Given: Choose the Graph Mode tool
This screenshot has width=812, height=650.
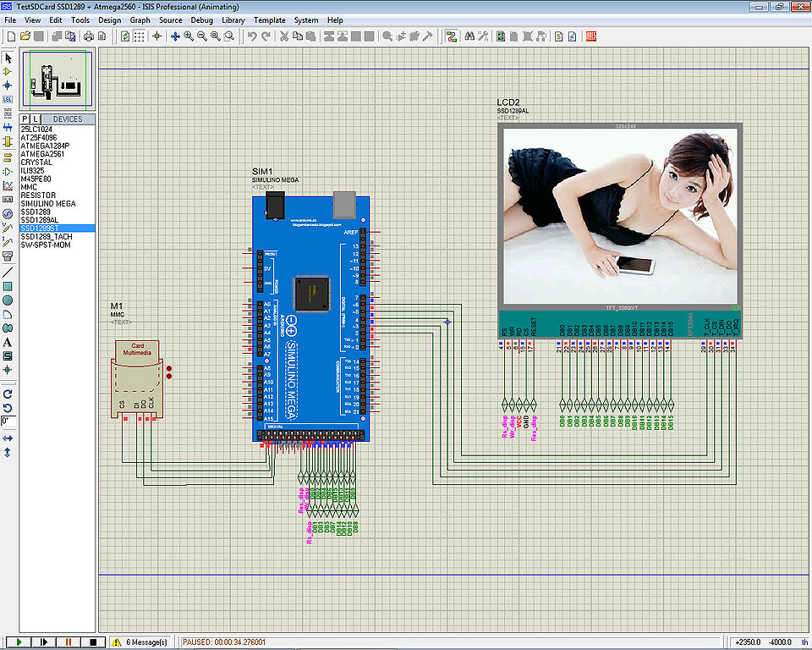Looking at the screenshot, I should [x=8, y=185].
